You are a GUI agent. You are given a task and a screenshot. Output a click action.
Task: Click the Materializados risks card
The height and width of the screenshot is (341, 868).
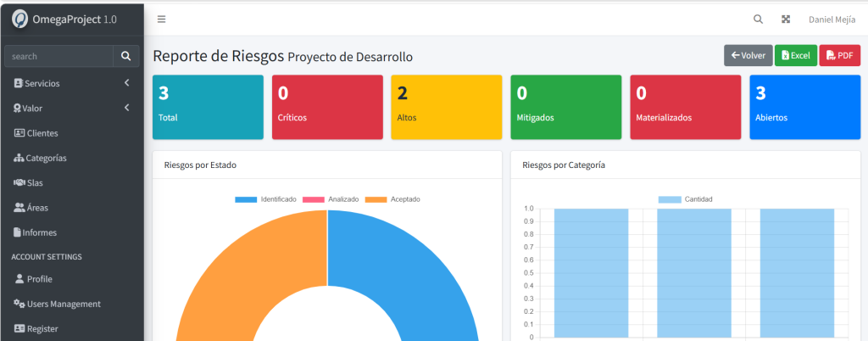coord(685,108)
